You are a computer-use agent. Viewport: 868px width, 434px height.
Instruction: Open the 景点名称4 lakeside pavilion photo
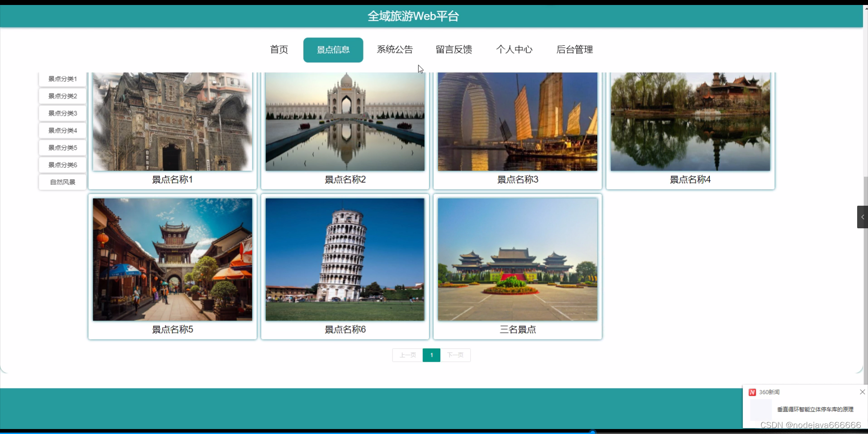click(690, 122)
